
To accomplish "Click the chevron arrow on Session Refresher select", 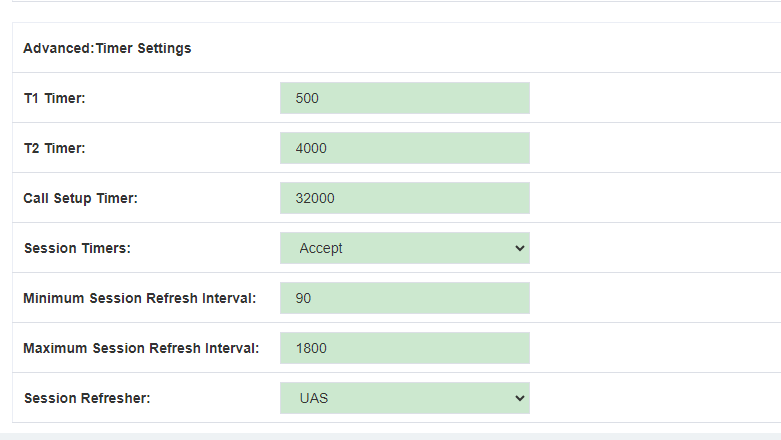I will pos(520,398).
